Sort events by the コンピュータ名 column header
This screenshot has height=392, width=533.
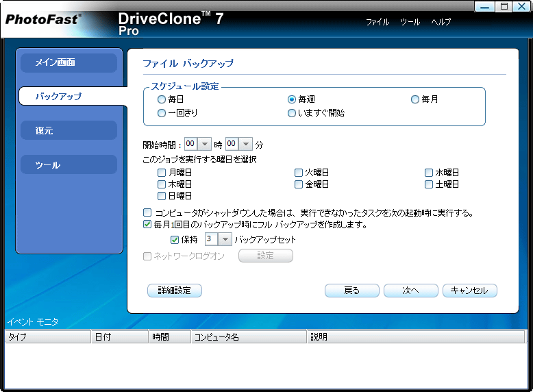click(249, 336)
